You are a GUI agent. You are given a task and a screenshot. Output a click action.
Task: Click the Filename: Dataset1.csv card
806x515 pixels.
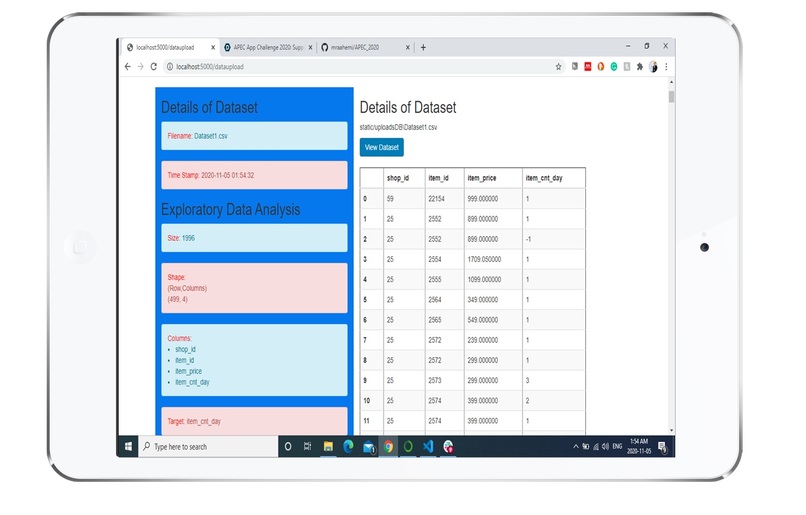pyautogui.click(x=254, y=136)
